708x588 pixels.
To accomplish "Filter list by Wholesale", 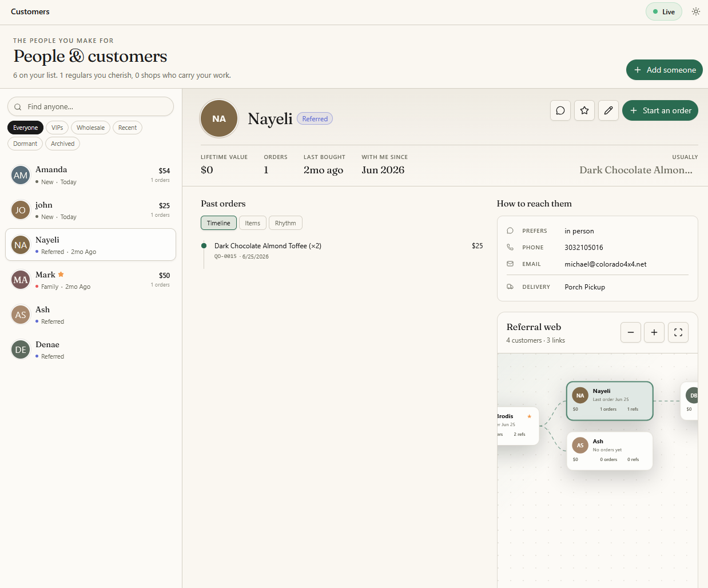I will (90, 128).
